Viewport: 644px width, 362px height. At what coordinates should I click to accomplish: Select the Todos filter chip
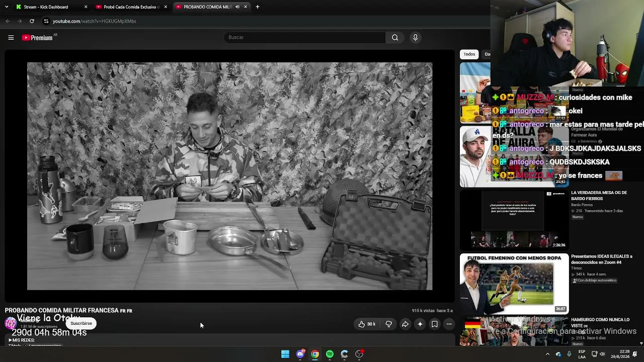469,54
